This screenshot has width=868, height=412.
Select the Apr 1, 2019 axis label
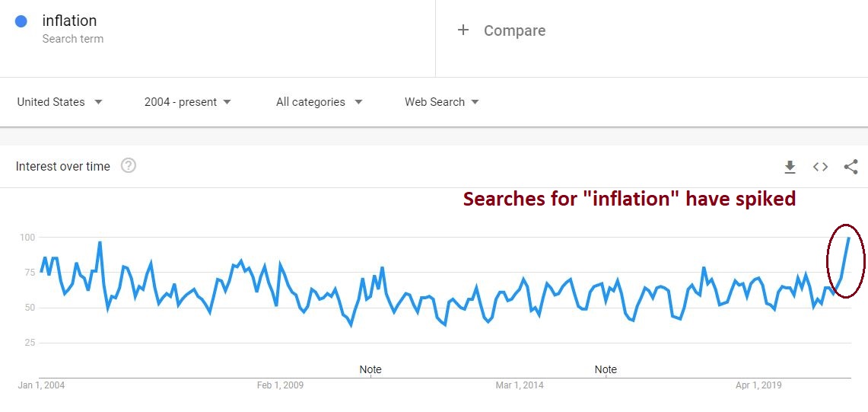pyautogui.click(x=758, y=385)
